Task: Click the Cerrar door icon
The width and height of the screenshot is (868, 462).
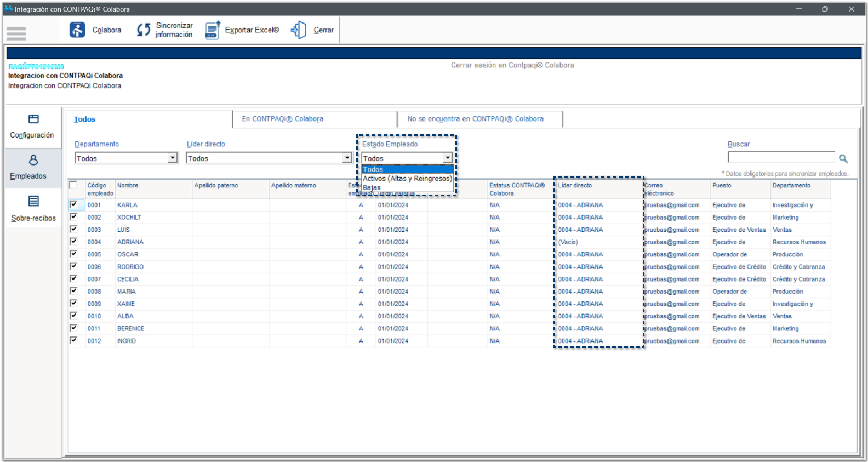Action: [x=299, y=30]
